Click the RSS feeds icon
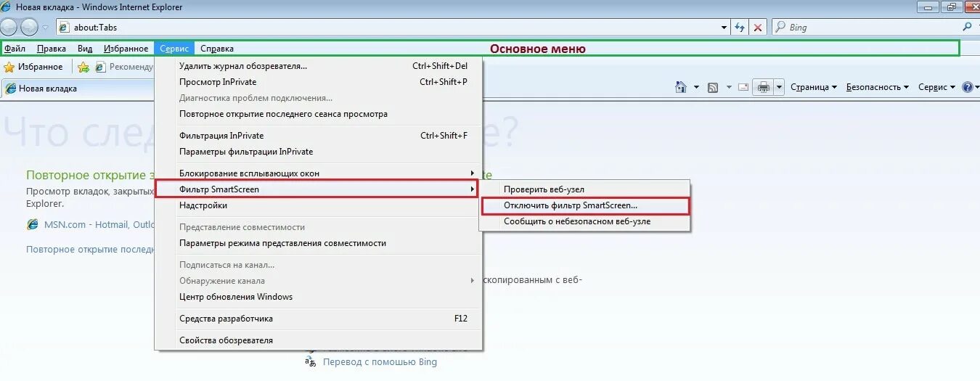980x381 pixels. point(713,87)
